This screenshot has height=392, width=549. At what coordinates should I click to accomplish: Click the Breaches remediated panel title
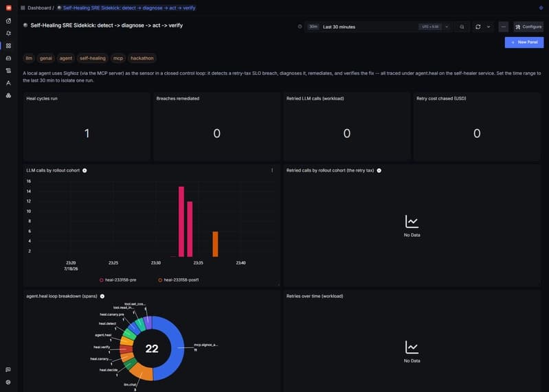point(178,99)
